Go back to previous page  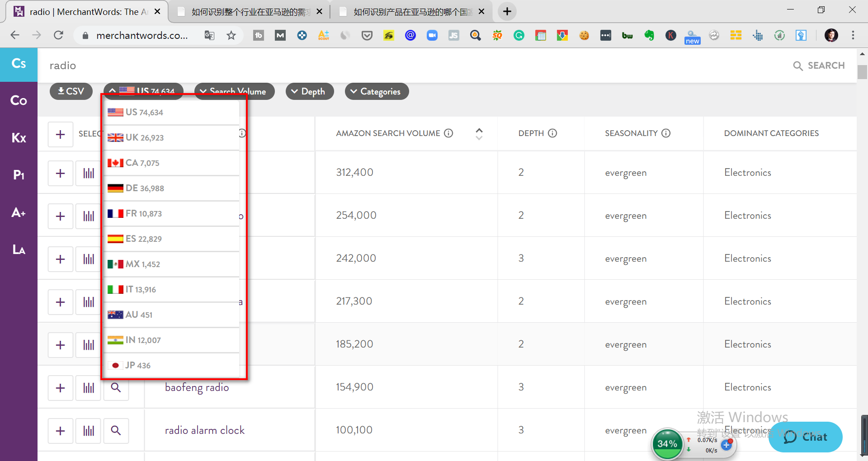click(x=15, y=35)
